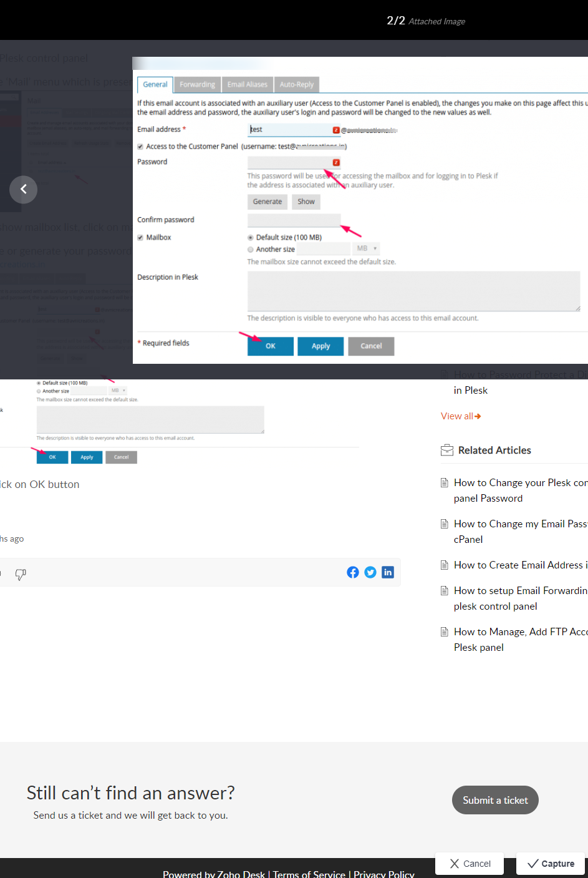Click the briefcase icon next to Related Articles
588x878 pixels.
click(446, 450)
